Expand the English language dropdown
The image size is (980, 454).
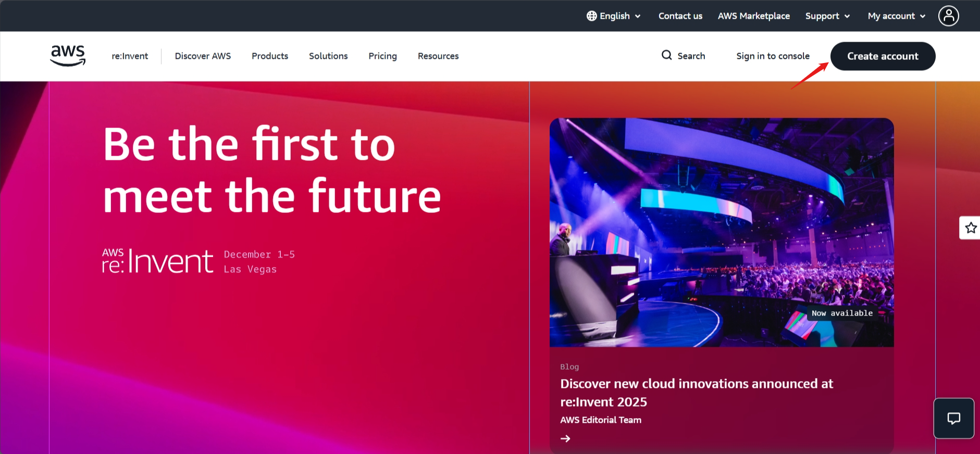point(614,16)
